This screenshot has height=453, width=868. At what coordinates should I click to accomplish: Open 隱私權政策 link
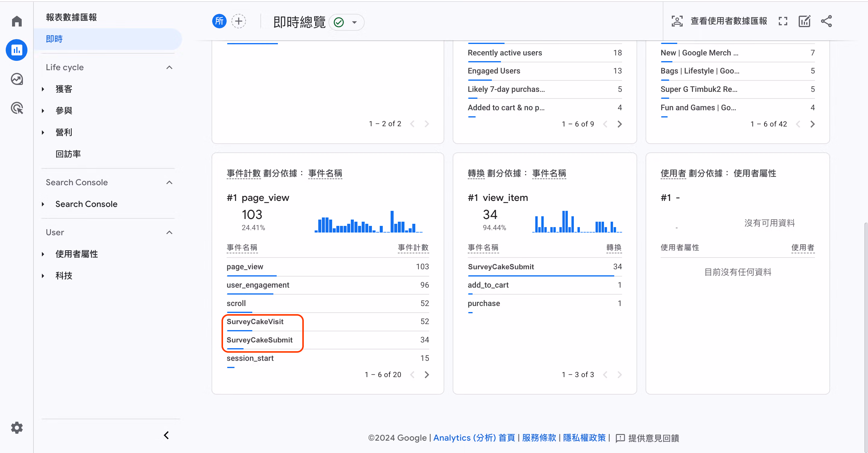click(584, 438)
